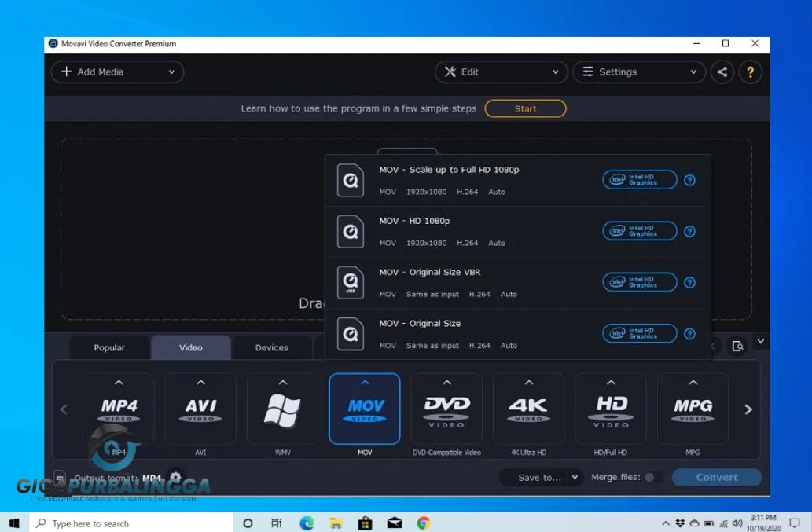Click help icon for Original Size VBR preset
The height and width of the screenshot is (532, 812).
(x=689, y=283)
